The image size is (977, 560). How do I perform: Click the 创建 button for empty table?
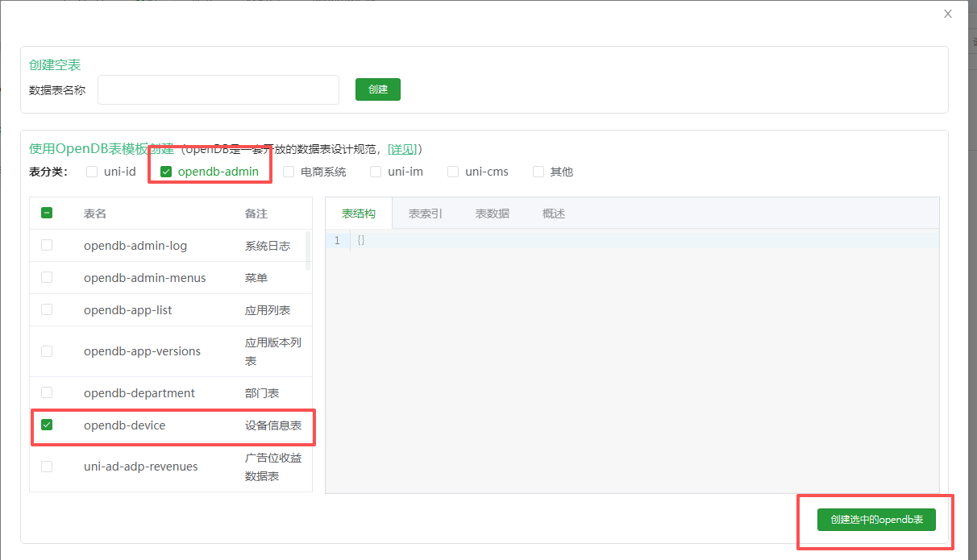(378, 89)
